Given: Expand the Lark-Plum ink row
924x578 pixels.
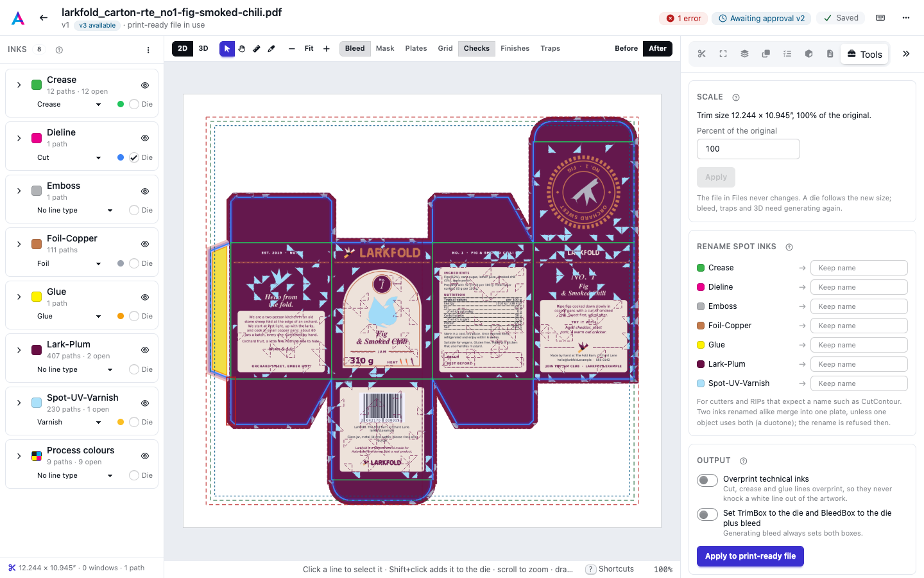Looking at the screenshot, I should coord(19,350).
